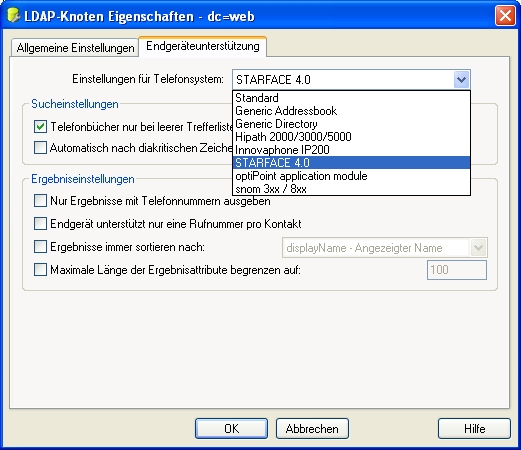Select Innovaphone IP200 entry
The image size is (521, 450).
351,150
